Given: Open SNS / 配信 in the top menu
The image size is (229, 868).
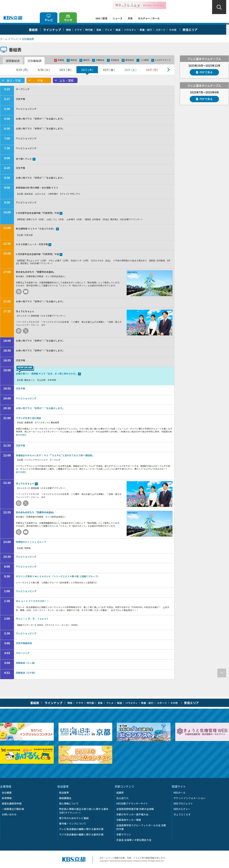Looking at the screenshot, I should [101, 18].
